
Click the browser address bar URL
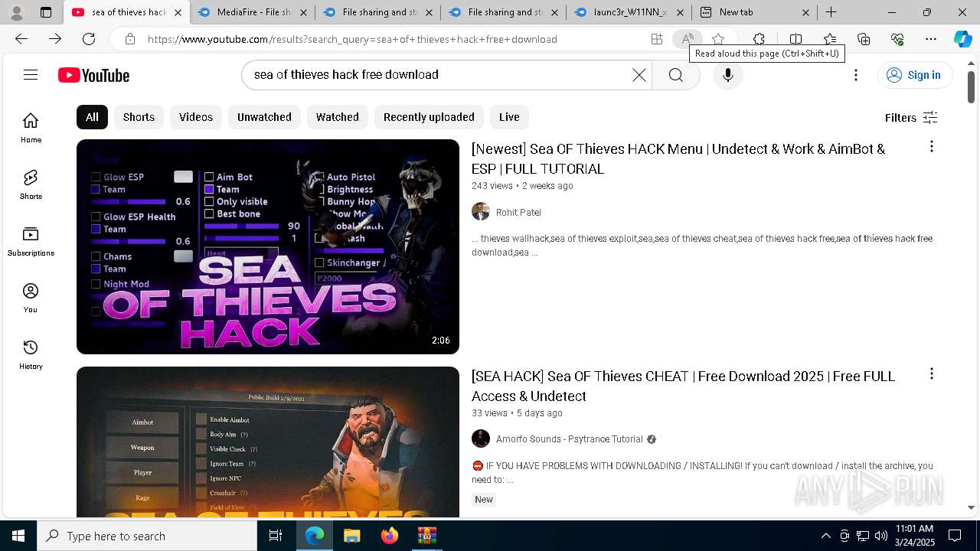coord(352,39)
